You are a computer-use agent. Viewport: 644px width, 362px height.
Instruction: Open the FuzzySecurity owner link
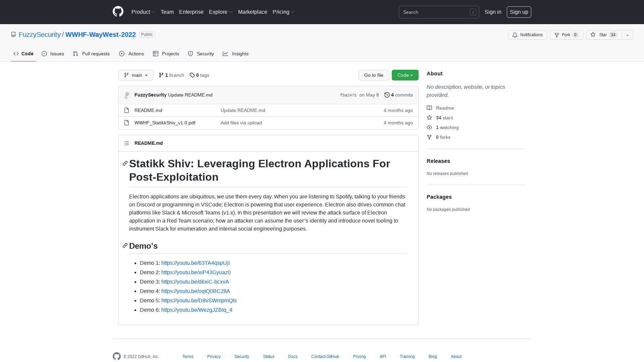pyautogui.click(x=40, y=35)
